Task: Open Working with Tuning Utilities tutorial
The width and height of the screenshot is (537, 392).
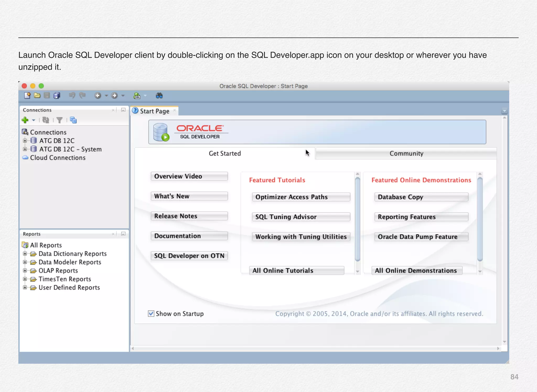Action: click(301, 237)
